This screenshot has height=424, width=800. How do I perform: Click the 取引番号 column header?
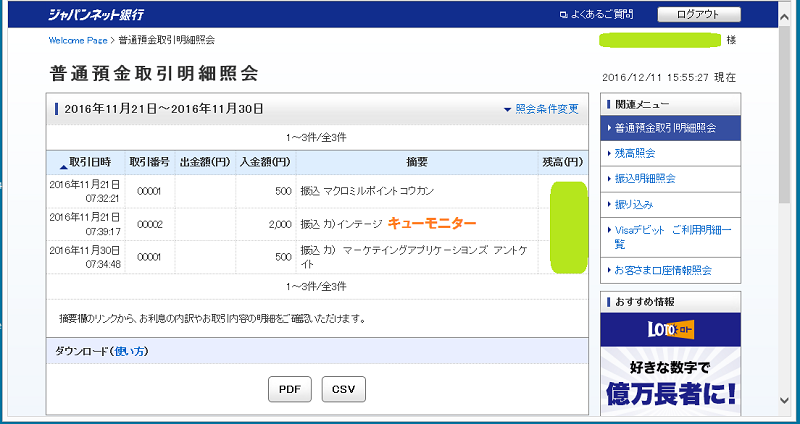coord(150,163)
